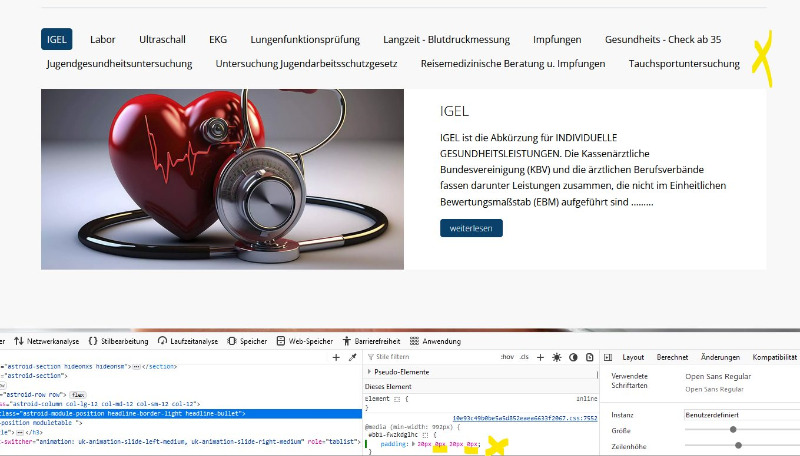Open Reisemedizinische Beratung u. Impfungen tab

[513, 64]
